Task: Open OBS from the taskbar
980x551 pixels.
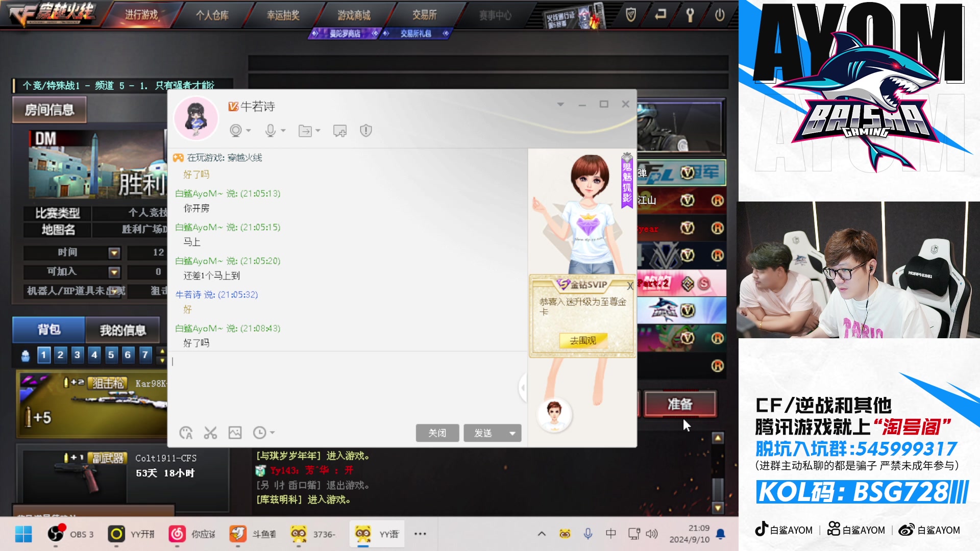Action: [71, 534]
